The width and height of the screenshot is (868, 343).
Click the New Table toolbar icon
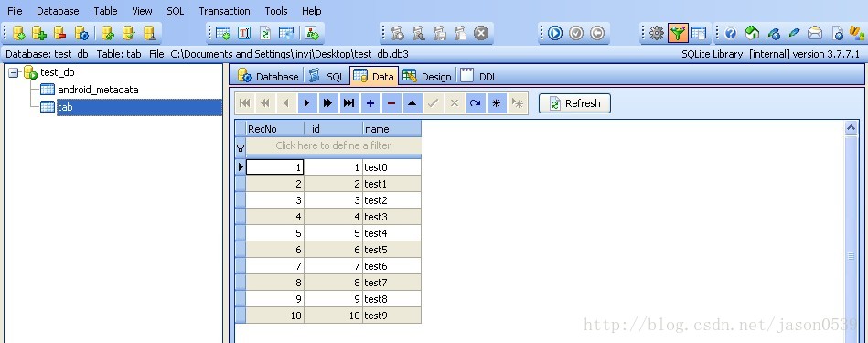pos(223,33)
